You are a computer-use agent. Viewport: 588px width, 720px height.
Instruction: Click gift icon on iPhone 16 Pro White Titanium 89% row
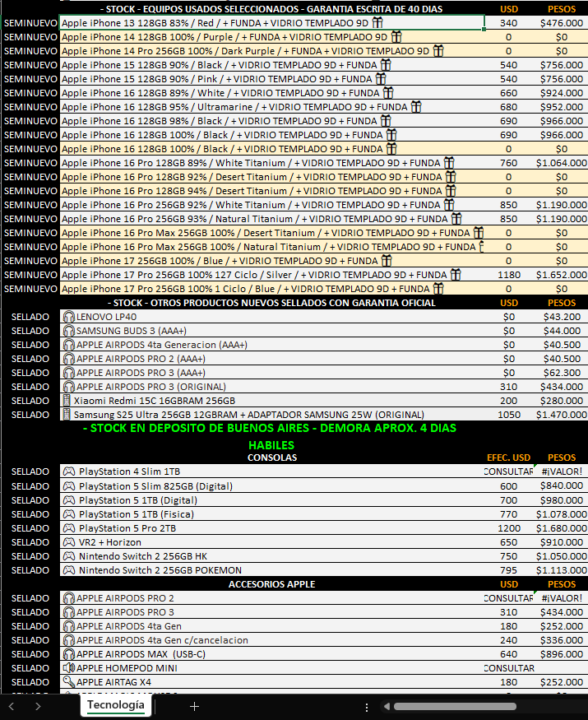pyautogui.click(x=449, y=163)
